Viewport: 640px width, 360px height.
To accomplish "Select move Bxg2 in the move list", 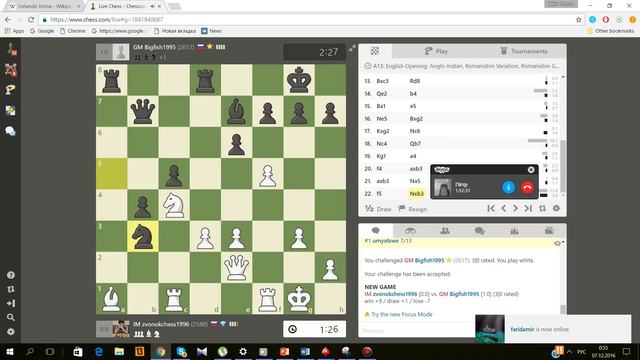I will pyautogui.click(x=416, y=119).
